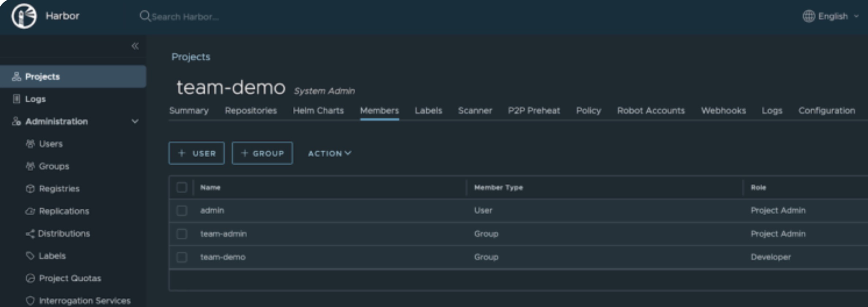This screenshot has width=868, height=307.
Task: Click the Distributions share icon
Action: [x=30, y=234]
